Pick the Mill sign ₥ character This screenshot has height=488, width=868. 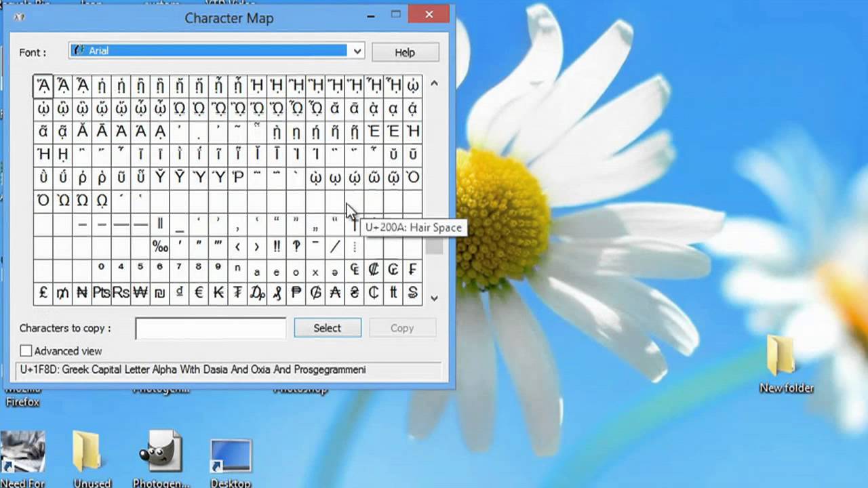tap(63, 293)
